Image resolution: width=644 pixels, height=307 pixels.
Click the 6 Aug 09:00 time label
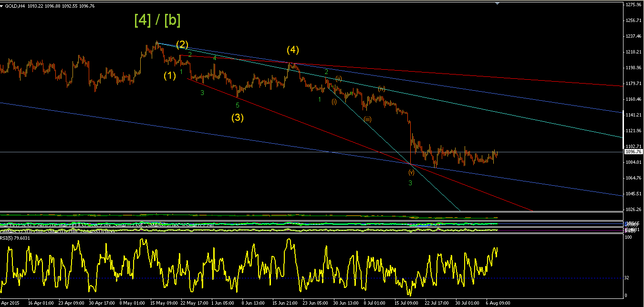pyautogui.click(x=497, y=303)
